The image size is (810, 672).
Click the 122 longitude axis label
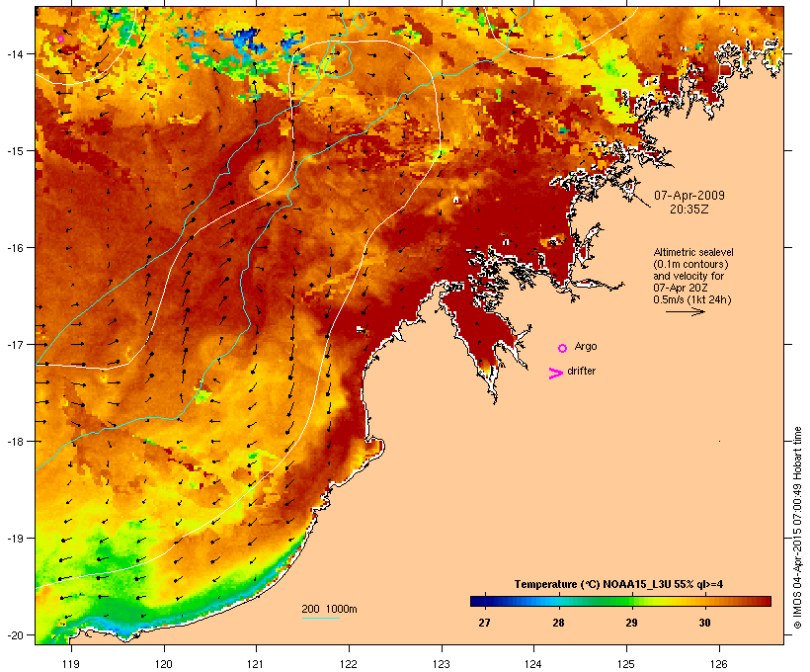349,664
